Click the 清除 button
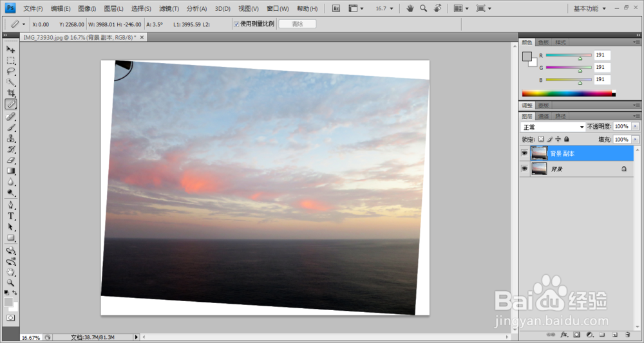The height and width of the screenshot is (343, 644). tap(298, 24)
